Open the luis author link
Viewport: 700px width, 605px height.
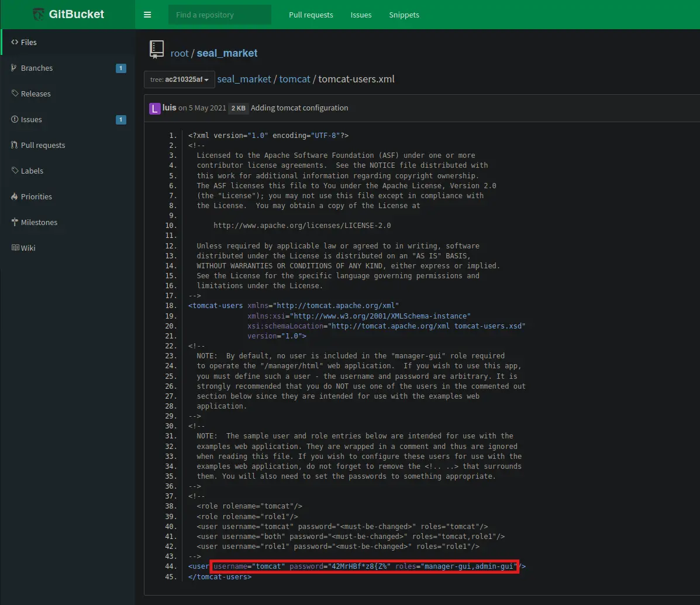(169, 108)
